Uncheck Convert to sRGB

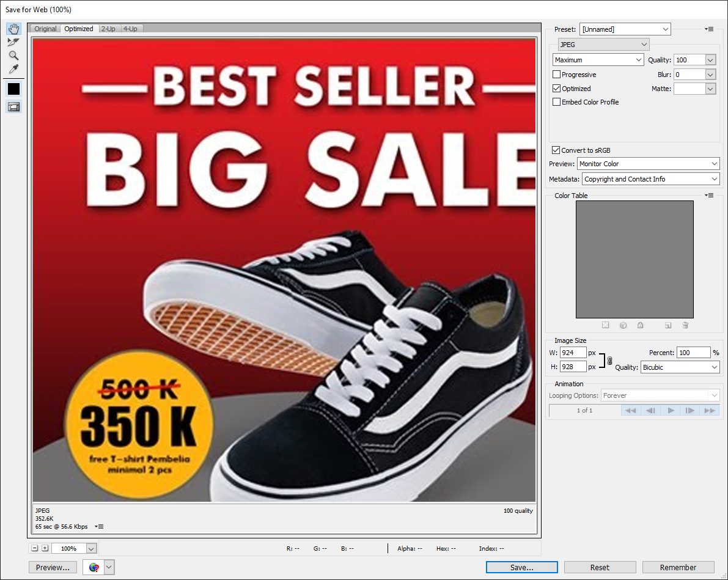point(556,150)
